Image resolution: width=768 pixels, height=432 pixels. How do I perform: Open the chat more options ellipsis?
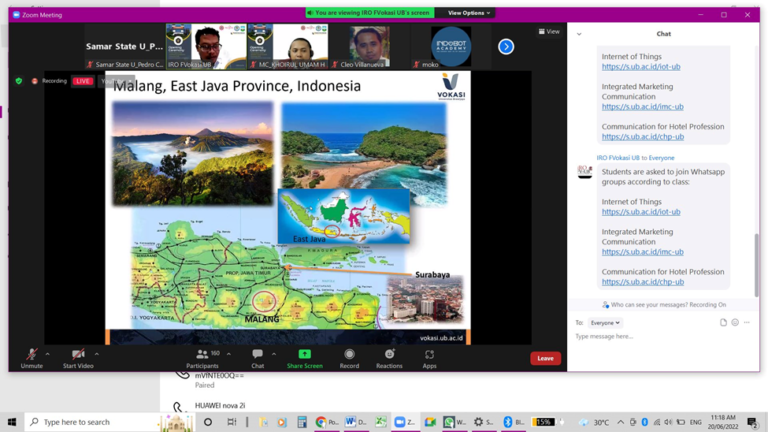pyautogui.click(x=746, y=322)
